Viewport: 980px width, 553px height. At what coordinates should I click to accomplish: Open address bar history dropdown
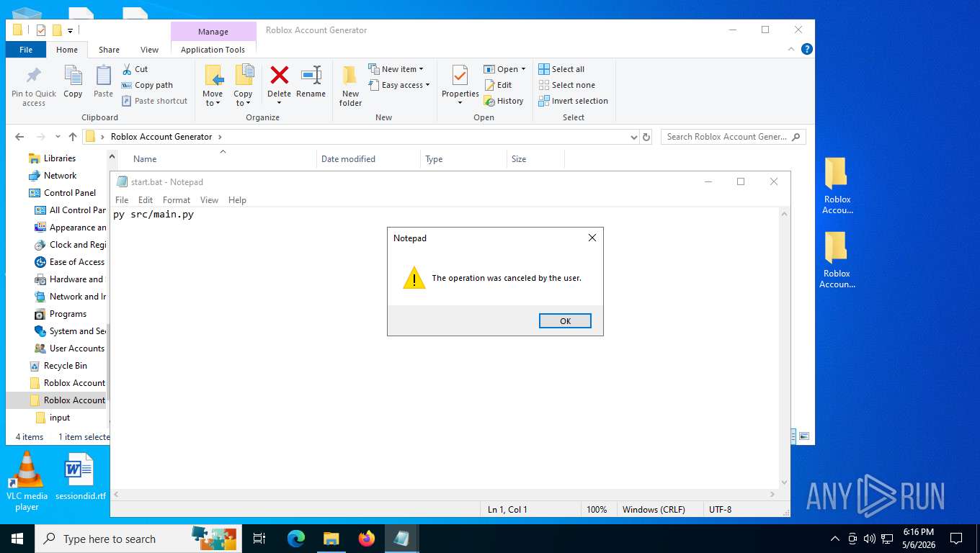tap(633, 137)
